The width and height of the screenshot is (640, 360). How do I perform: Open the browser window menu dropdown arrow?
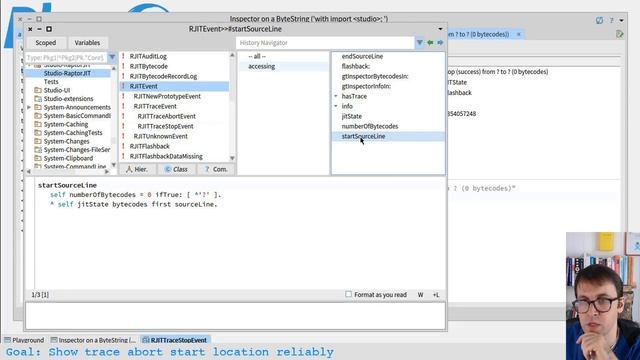440,29
